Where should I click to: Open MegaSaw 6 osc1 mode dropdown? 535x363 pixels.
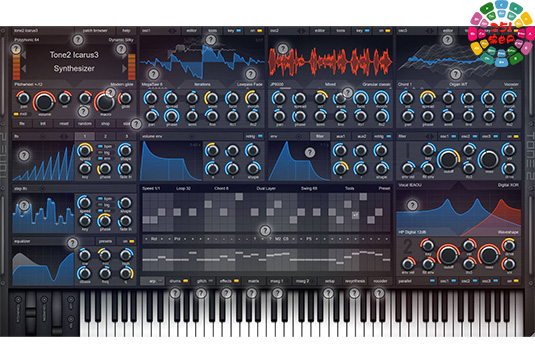(x=152, y=84)
